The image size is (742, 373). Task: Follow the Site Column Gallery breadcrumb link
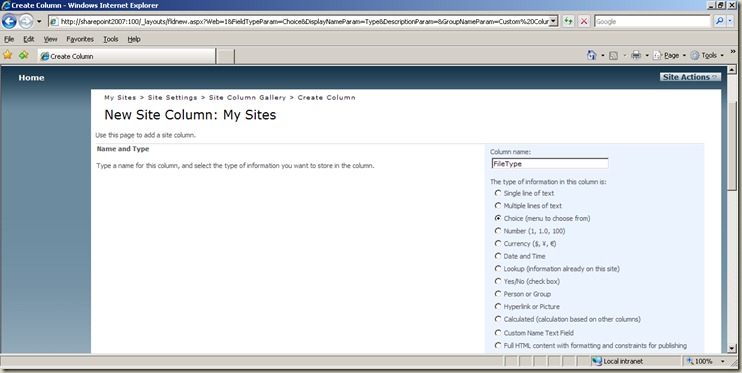pyautogui.click(x=247, y=98)
